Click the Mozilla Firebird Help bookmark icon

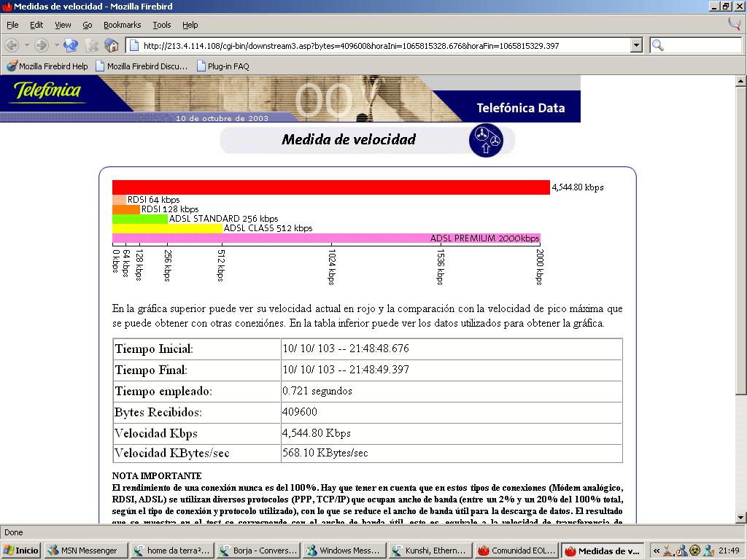12,66
